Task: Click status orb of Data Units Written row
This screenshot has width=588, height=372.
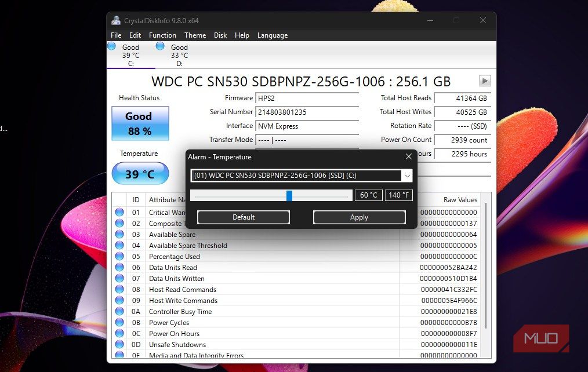Action: click(x=119, y=278)
